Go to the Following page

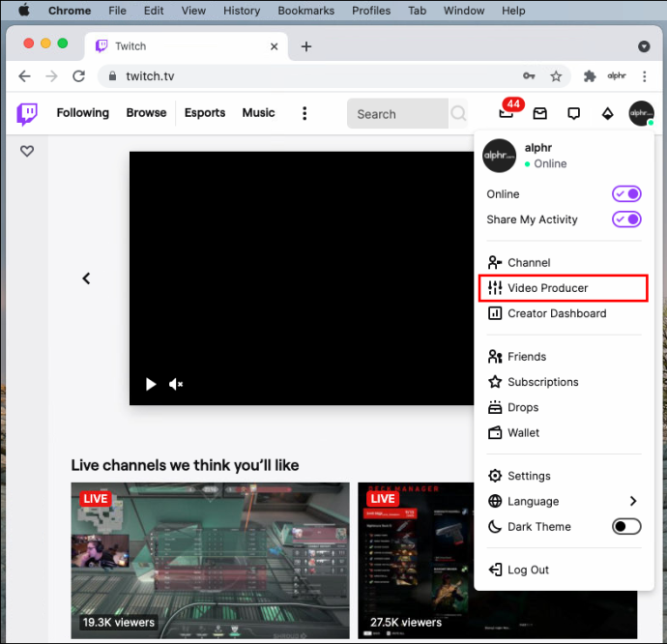point(82,113)
